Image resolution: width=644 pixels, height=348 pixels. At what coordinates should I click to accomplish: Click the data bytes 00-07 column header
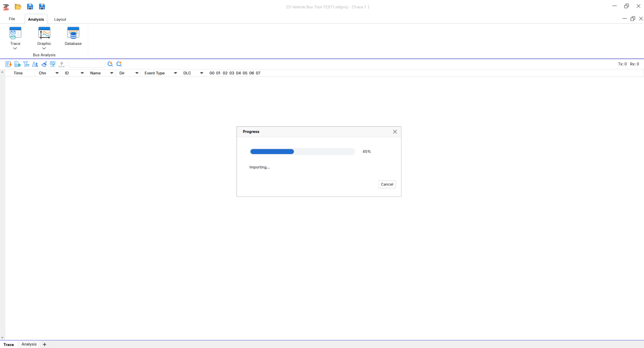pos(235,73)
